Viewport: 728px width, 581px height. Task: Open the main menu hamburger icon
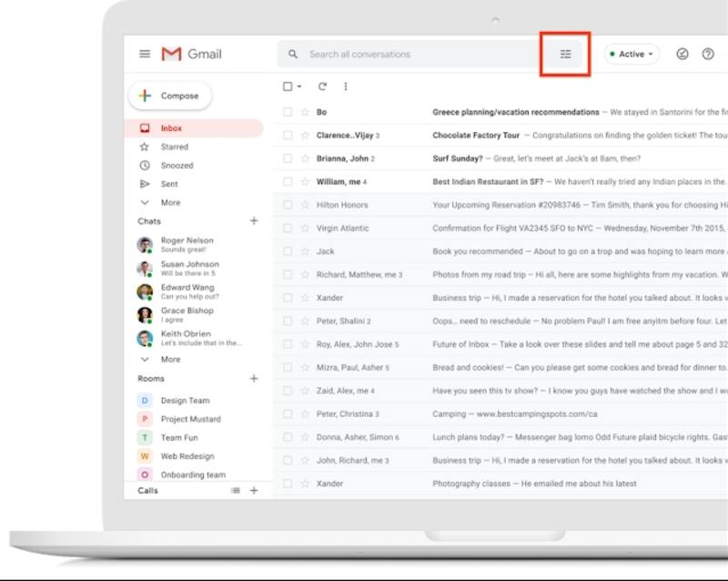(145, 54)
